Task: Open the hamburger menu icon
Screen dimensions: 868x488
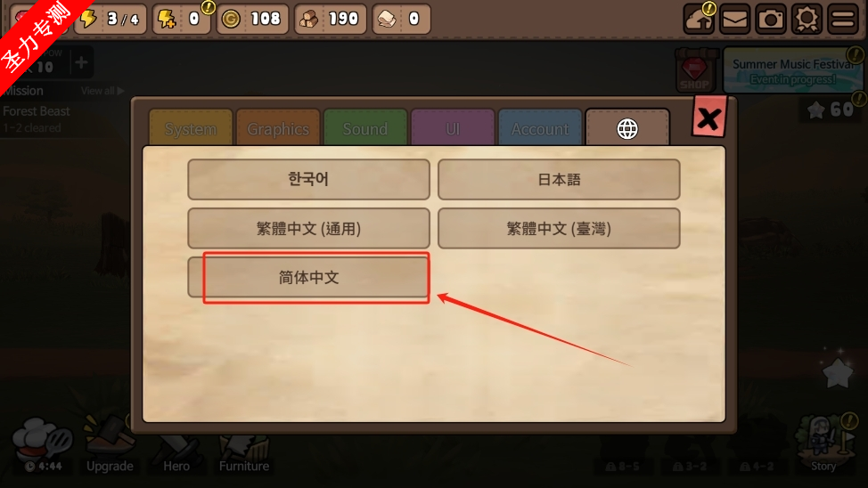Action: [x=842, y=20]
